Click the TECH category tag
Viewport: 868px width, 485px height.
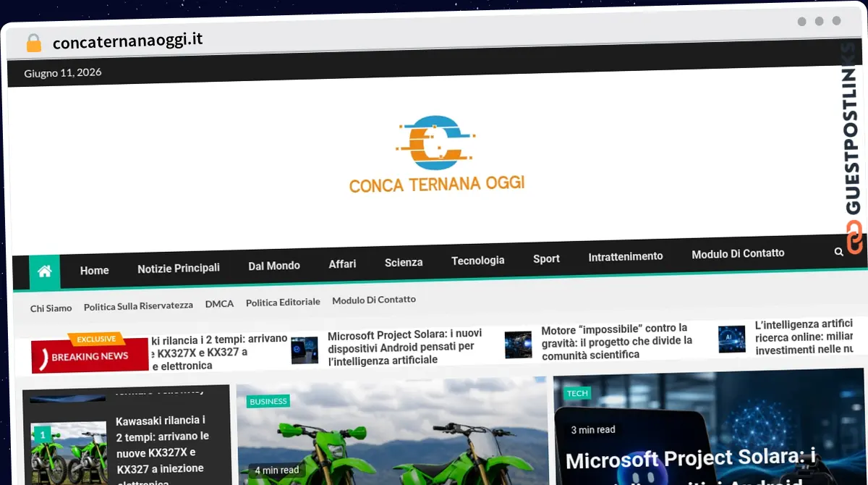[577, 393]
